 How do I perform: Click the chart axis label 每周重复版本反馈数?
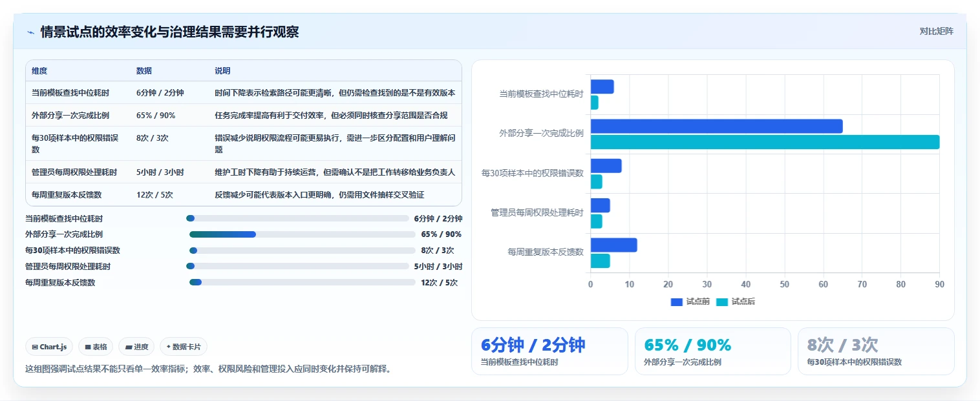(x=546, y=252)
